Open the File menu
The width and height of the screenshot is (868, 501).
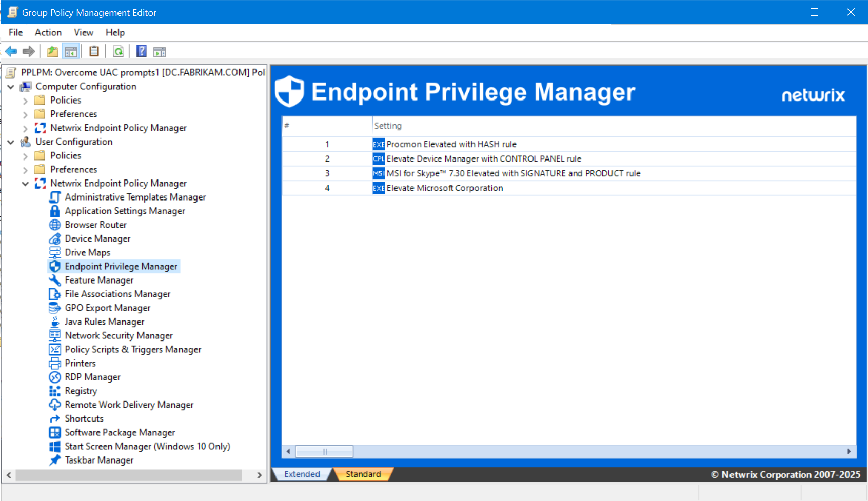pos(16,32)
